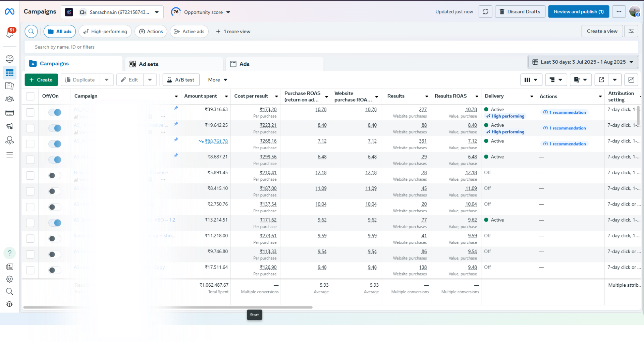
Task: Click Search by name, ID or filters field
Action: pyautogui.click(x=332, y=47)
